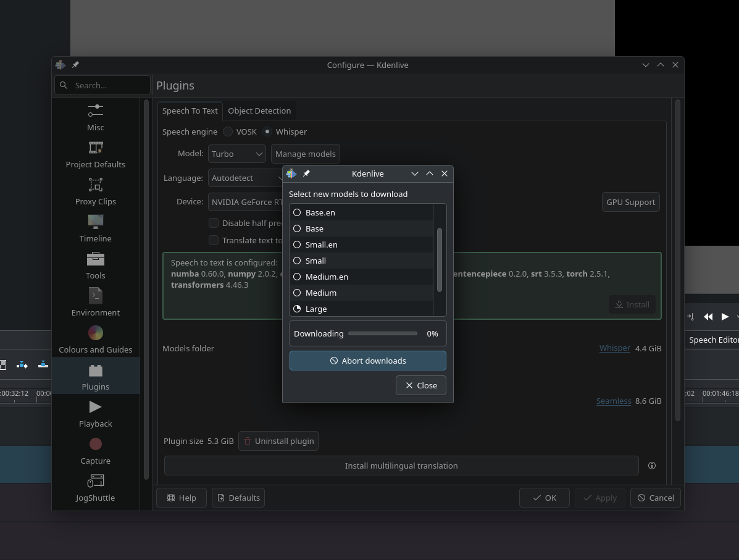Select the Base.en model radio
Screen dimensions: 739x560
click(297, 212)
